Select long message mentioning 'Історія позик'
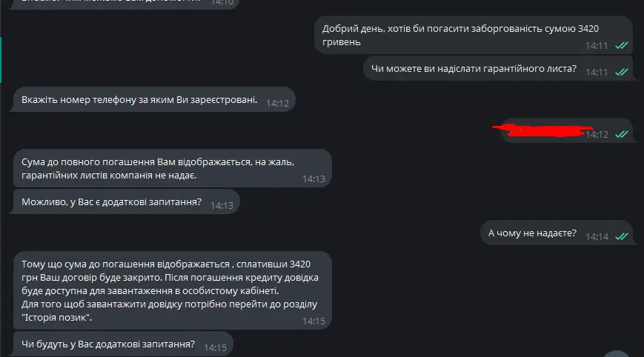Viewport: 644px width, 357px height. [172, 290]
